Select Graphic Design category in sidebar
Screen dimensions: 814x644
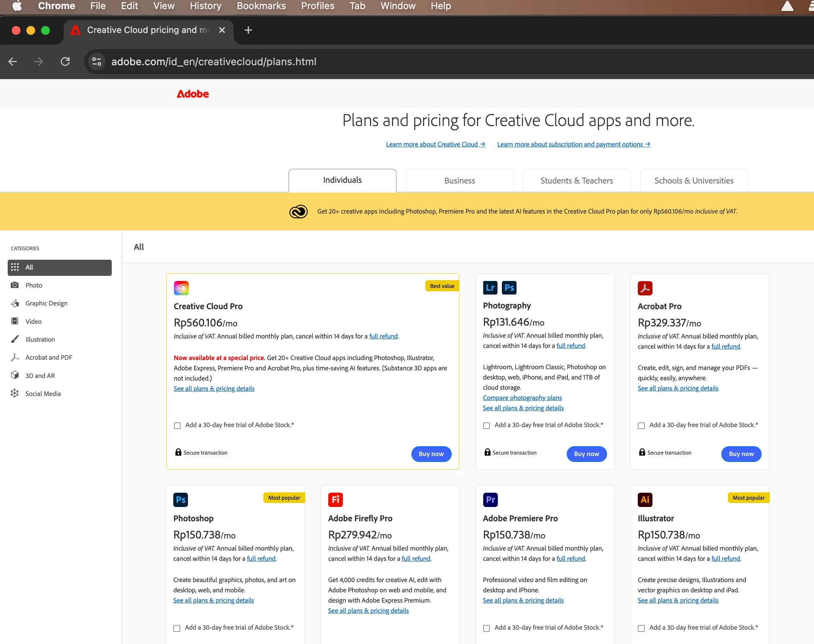pos(47,303)
